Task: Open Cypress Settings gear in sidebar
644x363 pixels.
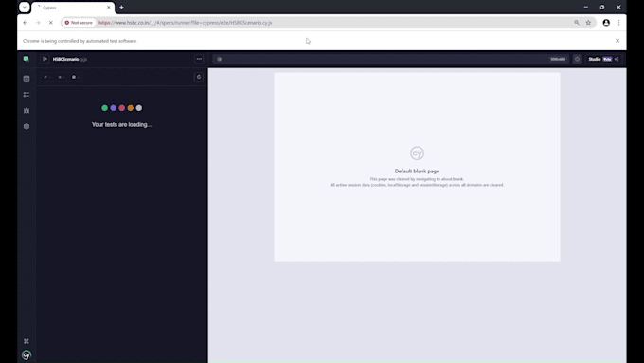Action: pos(27,127)
